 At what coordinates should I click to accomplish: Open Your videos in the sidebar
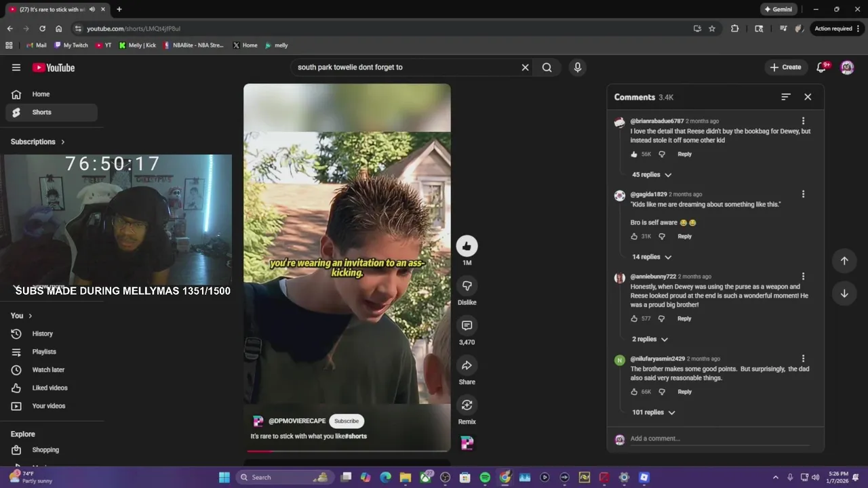[x=51, y=406]
